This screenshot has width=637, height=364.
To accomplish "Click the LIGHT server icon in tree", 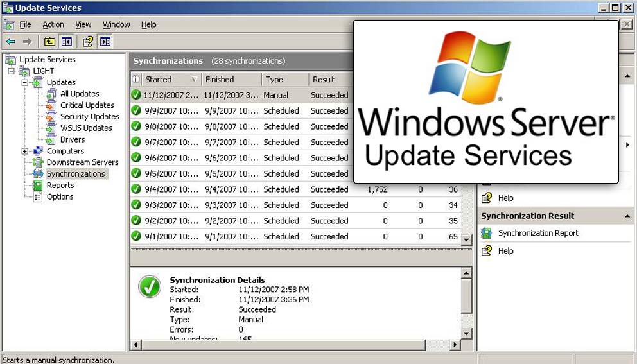I will point(24,71).
